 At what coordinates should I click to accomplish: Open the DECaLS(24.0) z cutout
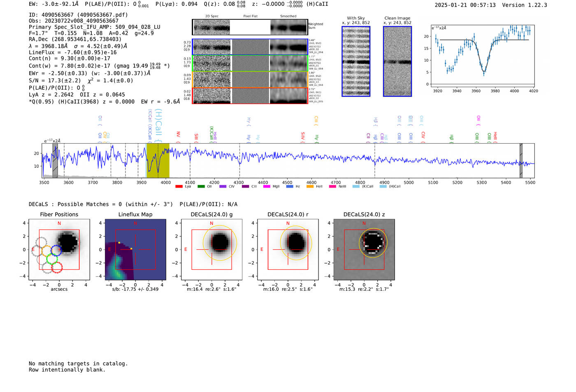(364, 249)
